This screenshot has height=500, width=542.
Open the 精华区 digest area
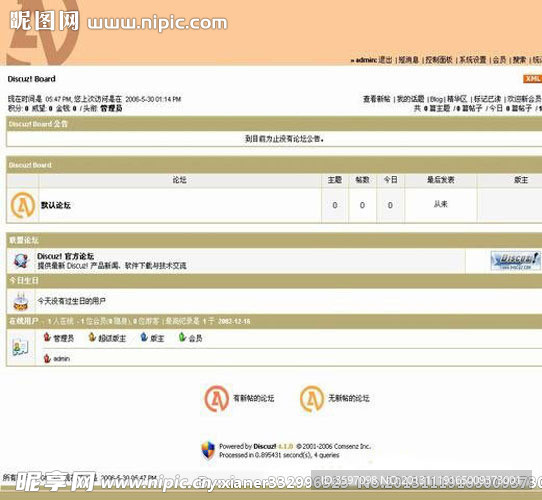[x=457, y=99]
